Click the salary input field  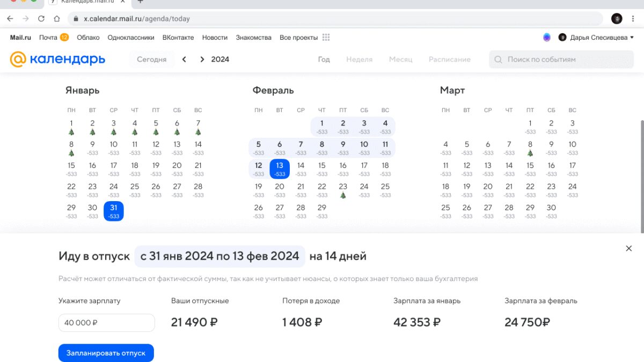pyautogui.click(x=106, y=323)
